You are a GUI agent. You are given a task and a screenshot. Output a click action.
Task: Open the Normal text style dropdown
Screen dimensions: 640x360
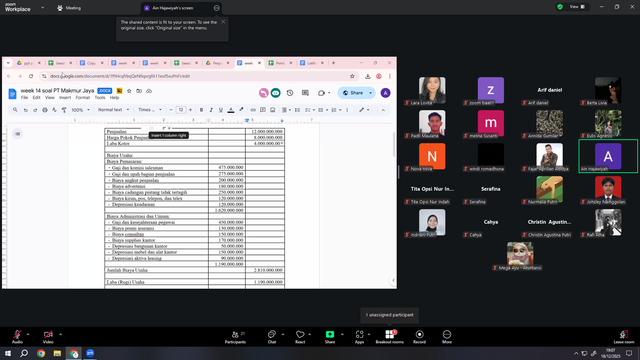pyautogui.click(x=113, y=110)
